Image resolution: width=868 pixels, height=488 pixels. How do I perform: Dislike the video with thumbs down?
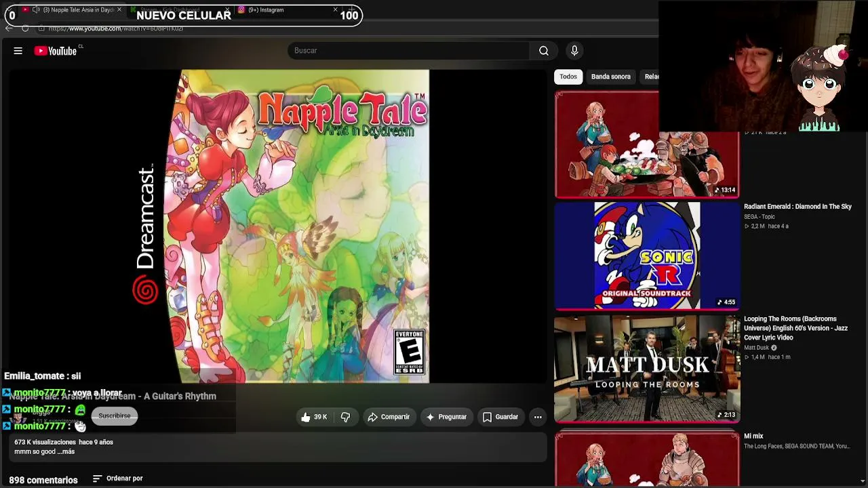(345, 417)
